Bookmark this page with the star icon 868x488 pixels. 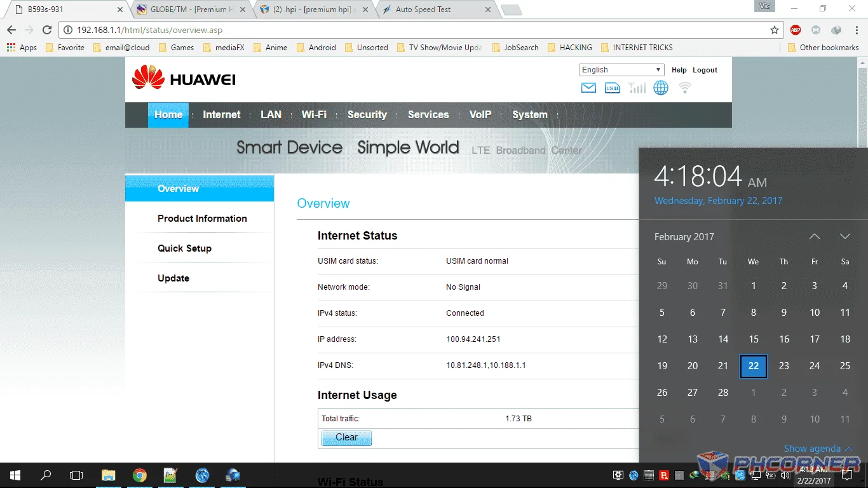[x=775, y=30]
